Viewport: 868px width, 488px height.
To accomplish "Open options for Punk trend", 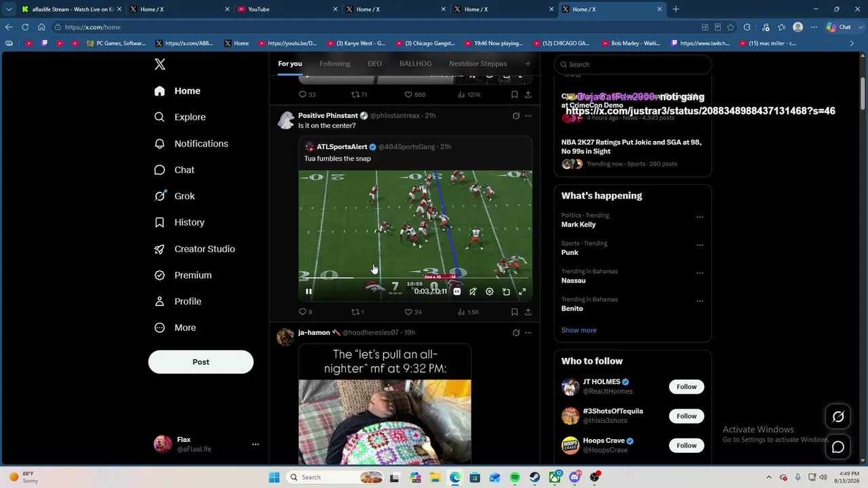I will 700,245.
